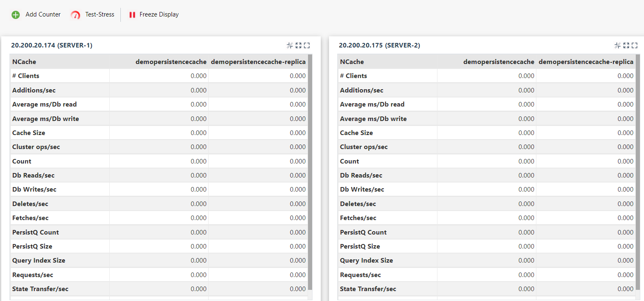The height and width of the screenshot is (301, 644).
Task: Select the Additions/sec row in SERVER-2
Action: pos(487,90)
